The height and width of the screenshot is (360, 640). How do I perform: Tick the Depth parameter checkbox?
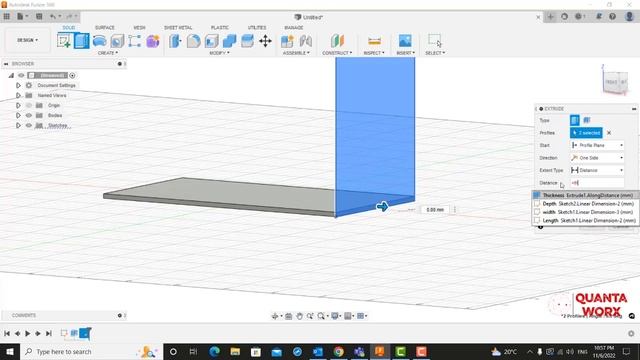click(537, 204)
